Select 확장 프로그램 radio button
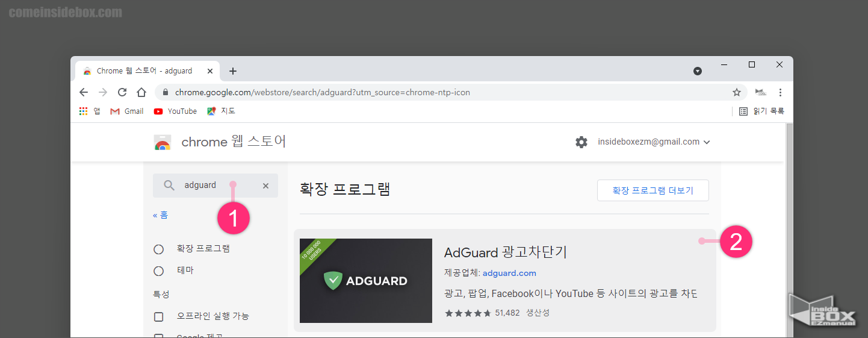 (x=159, y=249)
